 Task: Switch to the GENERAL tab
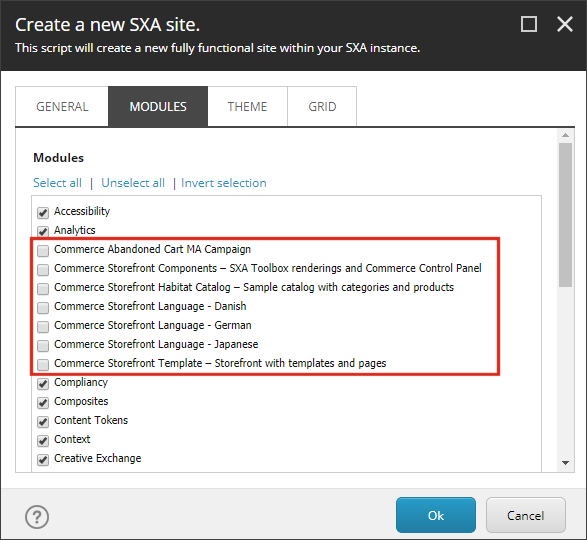point(62,107)
